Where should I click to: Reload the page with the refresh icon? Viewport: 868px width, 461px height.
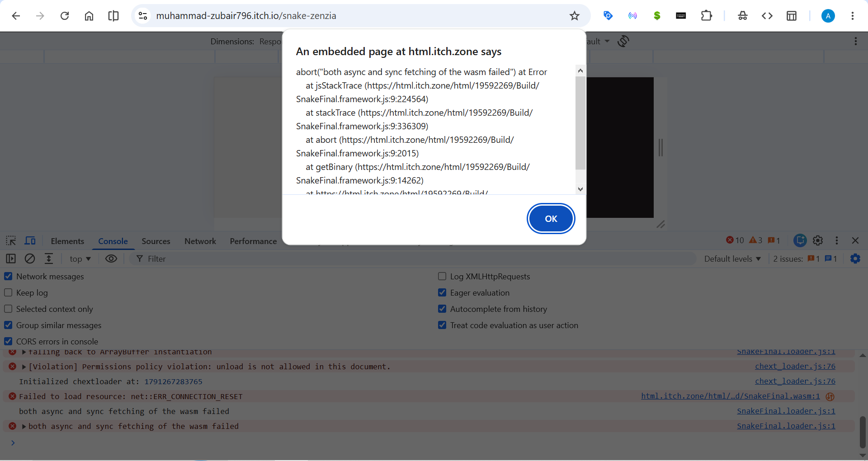65,16
